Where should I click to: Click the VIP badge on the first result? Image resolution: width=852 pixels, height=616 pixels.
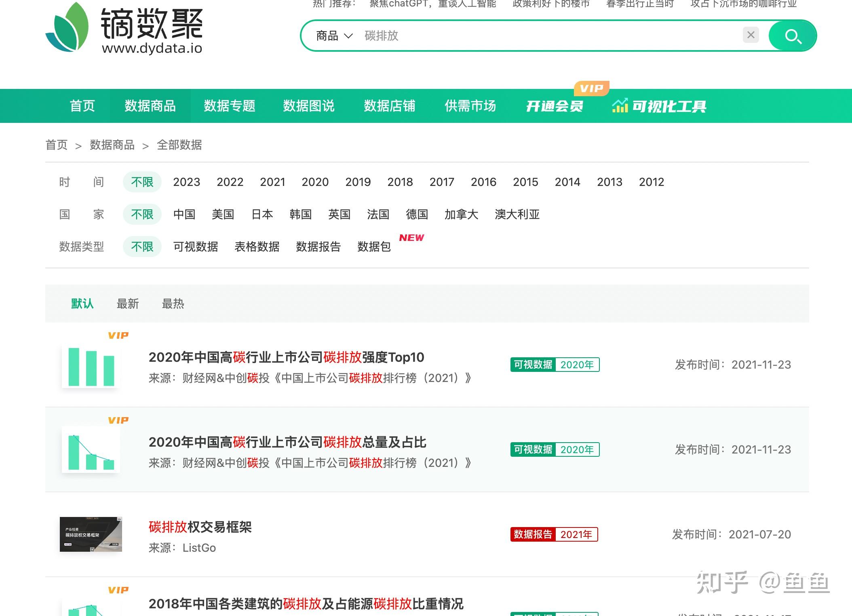click(x=118, y=335)
